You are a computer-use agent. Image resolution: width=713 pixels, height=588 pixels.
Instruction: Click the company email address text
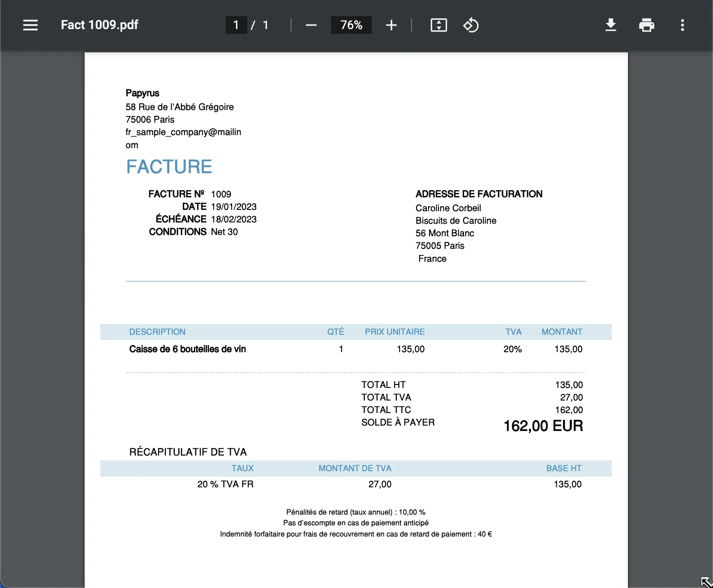183,138
